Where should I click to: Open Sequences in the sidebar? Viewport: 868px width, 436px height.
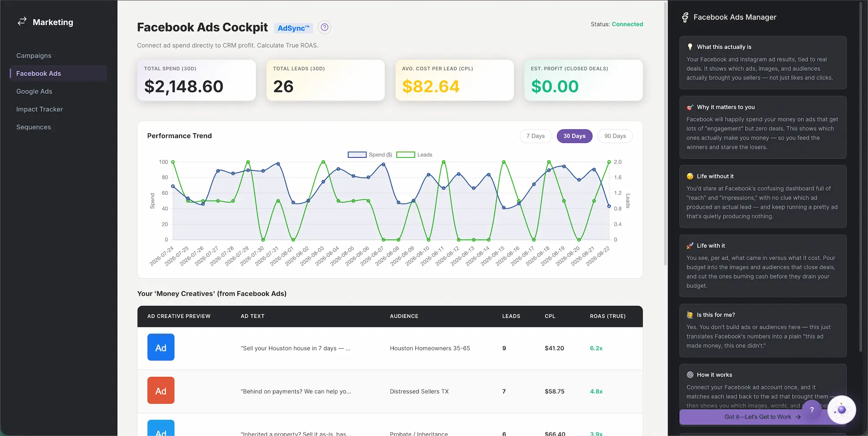[x=33, y=127]
